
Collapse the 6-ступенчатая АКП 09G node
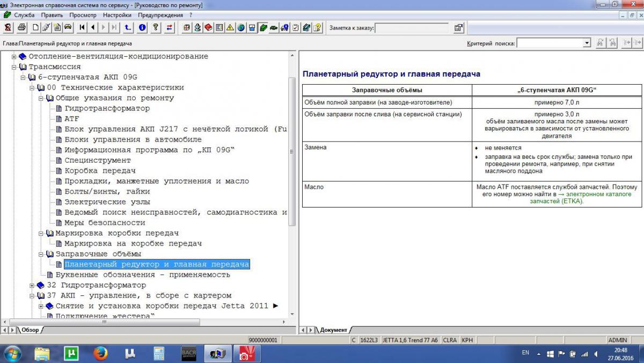(x=23, y=77)
